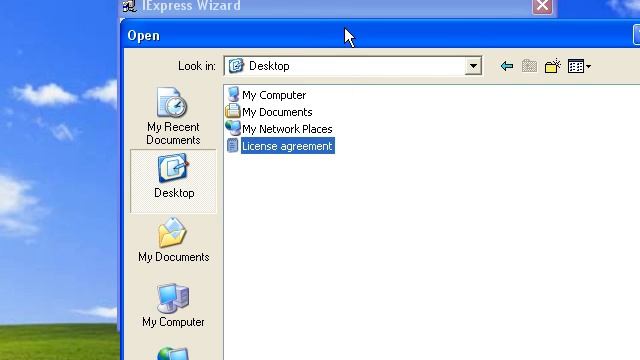Expand the View Menu dropdown arrow
This screenshot has width=640, height=360.
pyautogui.click(x=588, y=67)
